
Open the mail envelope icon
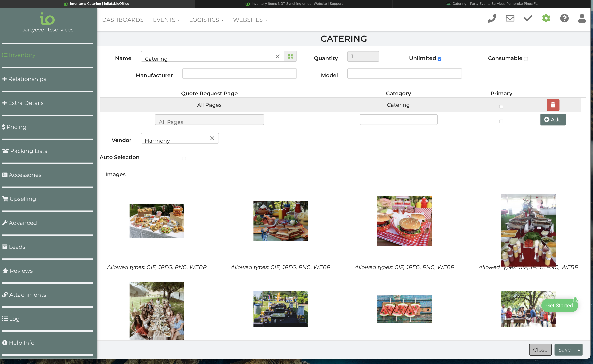[x=510, y=19]
